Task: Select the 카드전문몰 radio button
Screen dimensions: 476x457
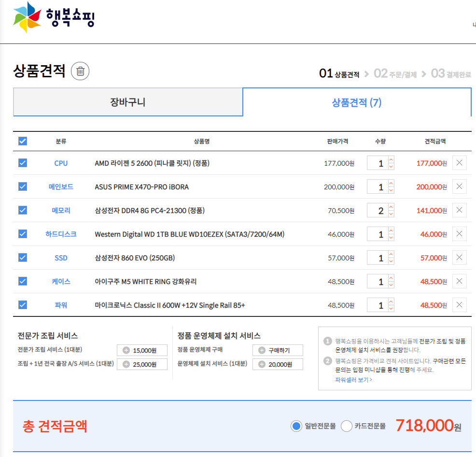Action: pos(347,426)
